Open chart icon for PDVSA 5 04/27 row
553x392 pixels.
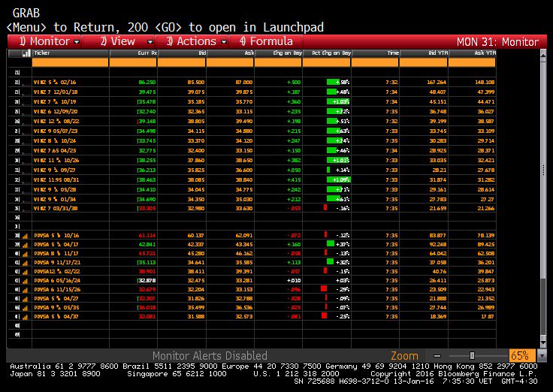25,299
